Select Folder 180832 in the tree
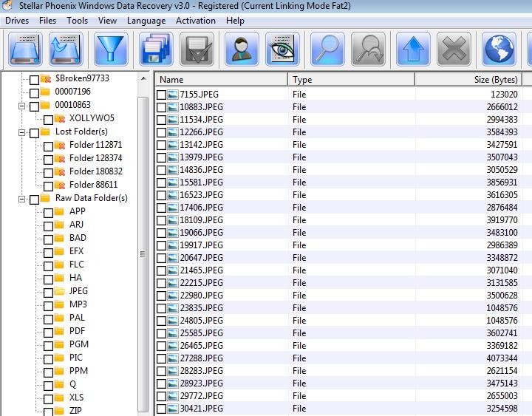 [x=95, y=171]
